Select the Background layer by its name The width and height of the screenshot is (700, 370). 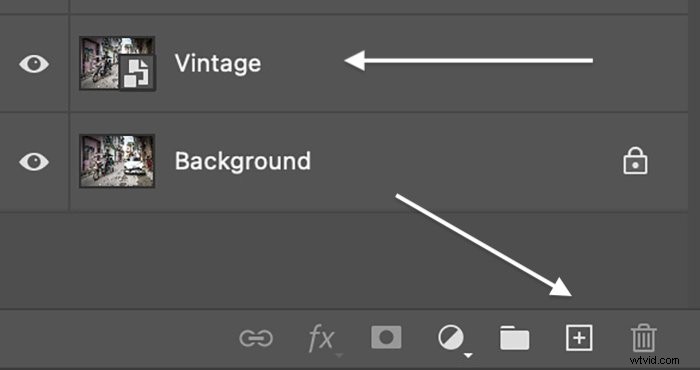[242, 161]
